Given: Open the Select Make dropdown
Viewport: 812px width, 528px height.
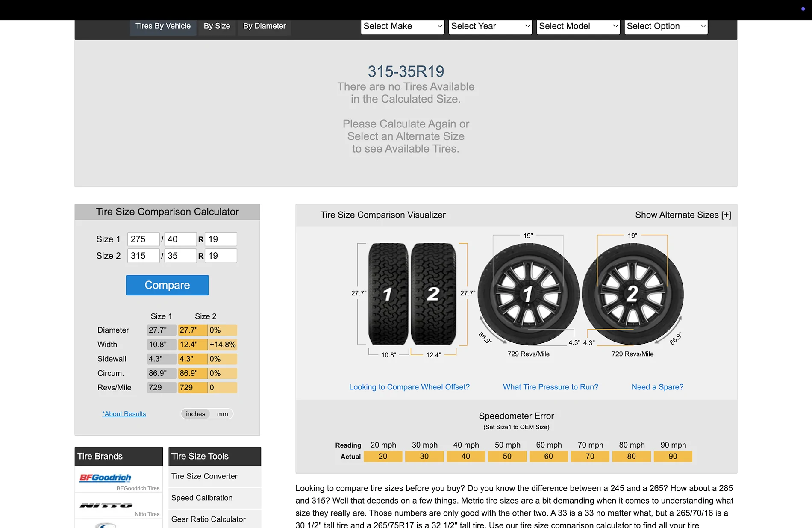Looking at the screenshot, I should [403, 26].
